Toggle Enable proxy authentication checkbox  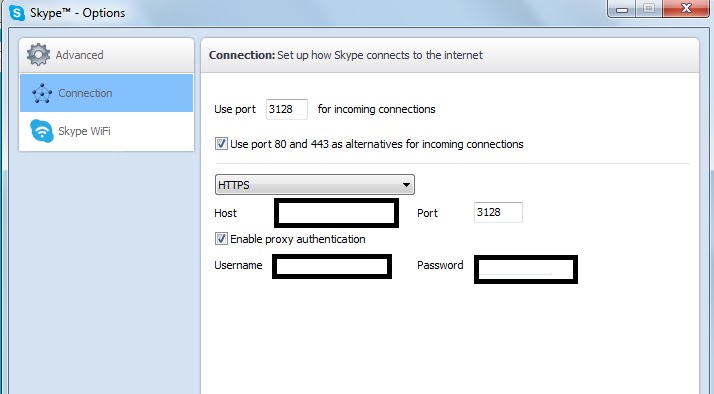tap(221, 239)
